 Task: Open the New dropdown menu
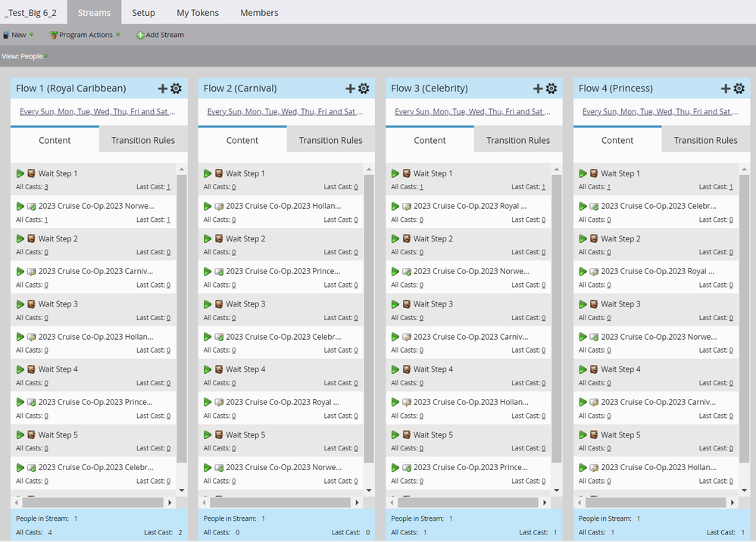(18, 35)
